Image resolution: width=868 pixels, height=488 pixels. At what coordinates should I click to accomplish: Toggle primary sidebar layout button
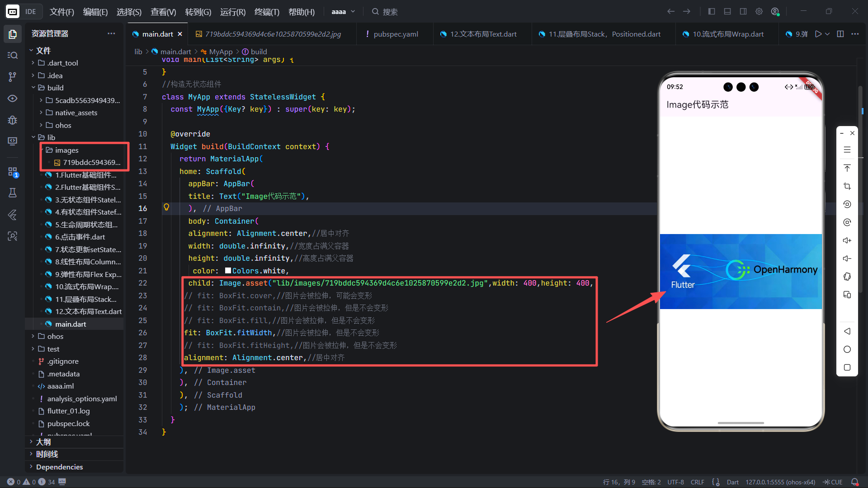[x=711, y=11]
